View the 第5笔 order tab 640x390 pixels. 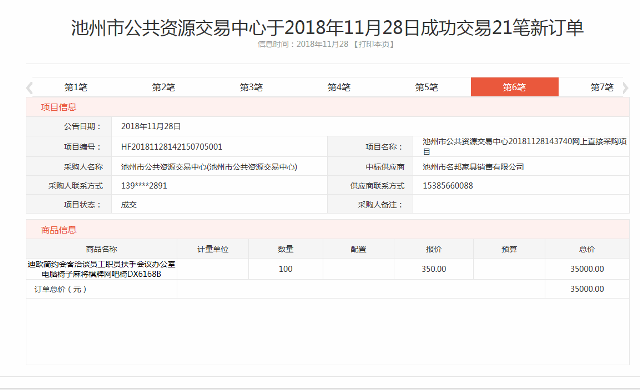pos(427,87)
